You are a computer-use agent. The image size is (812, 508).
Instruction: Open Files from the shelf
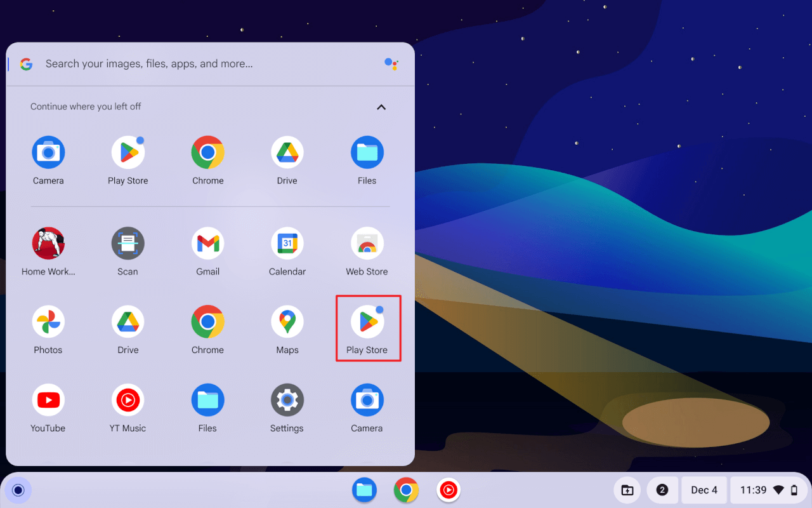point(364,490)
